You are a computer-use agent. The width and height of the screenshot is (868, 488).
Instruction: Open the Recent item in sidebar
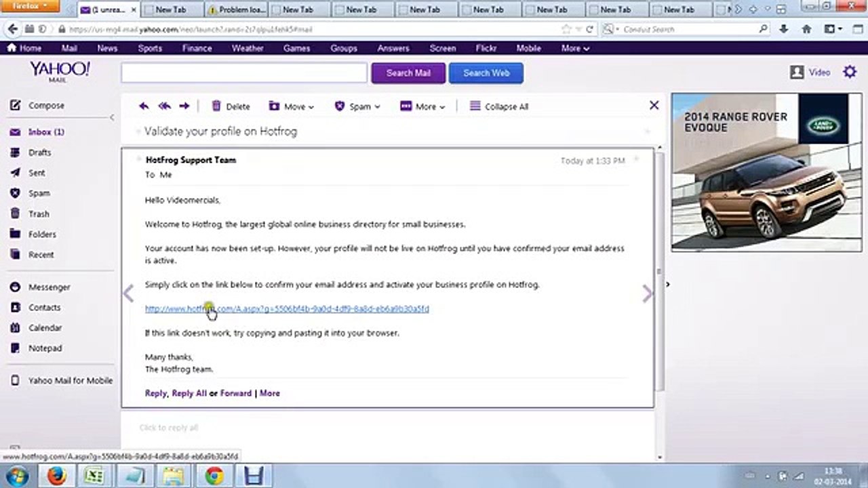[32, 255]
